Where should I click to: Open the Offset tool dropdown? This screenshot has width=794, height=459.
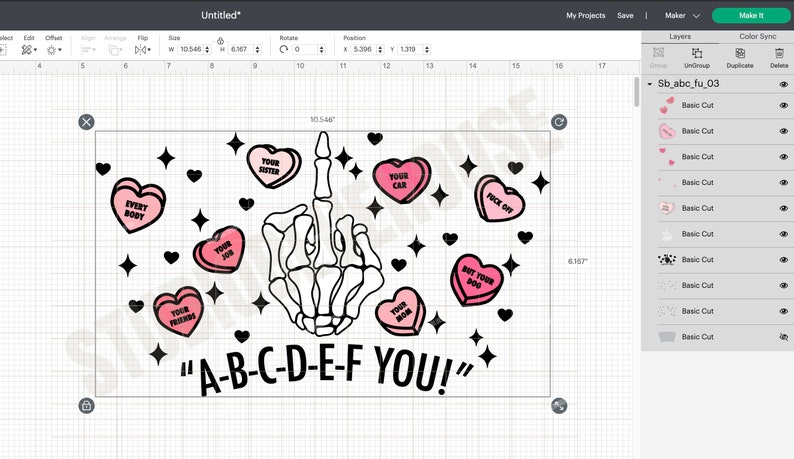pyautogui.click(x=53, y=49)
